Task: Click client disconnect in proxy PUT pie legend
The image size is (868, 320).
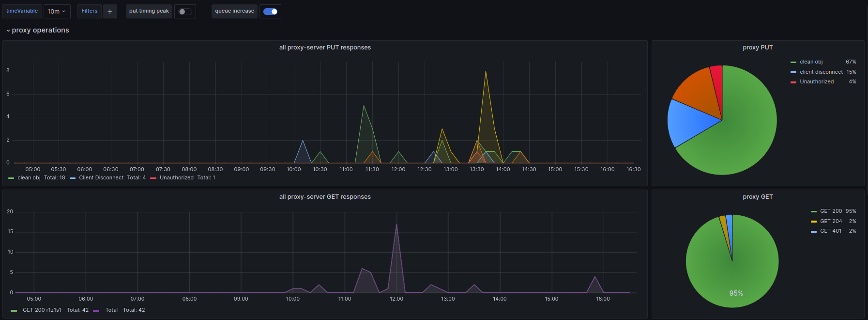Action: click(x=821, y=72)
